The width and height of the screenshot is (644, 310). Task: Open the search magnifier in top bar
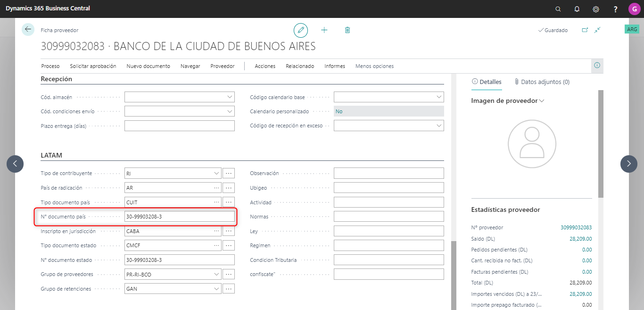pos(558,9)
